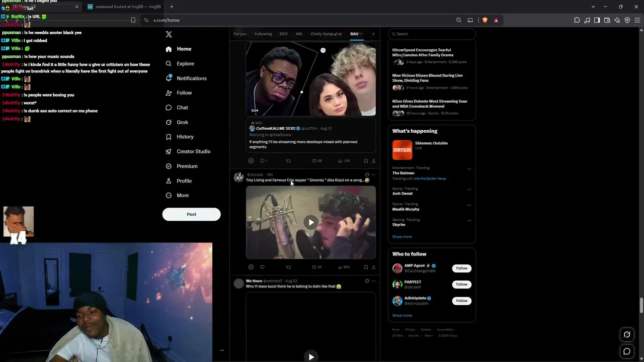Repost the Jokrs4L post
644x362 pixels.
tap(288, 267)
